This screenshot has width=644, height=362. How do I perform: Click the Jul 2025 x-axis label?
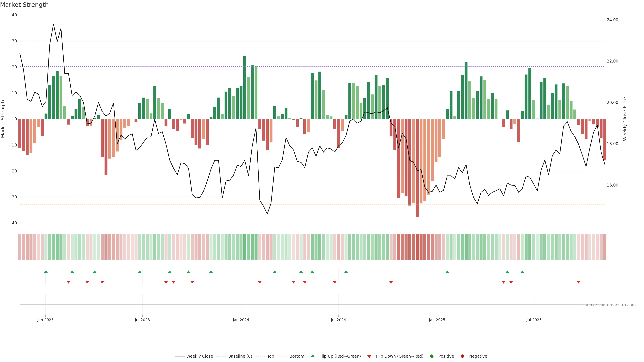(534, 320)
